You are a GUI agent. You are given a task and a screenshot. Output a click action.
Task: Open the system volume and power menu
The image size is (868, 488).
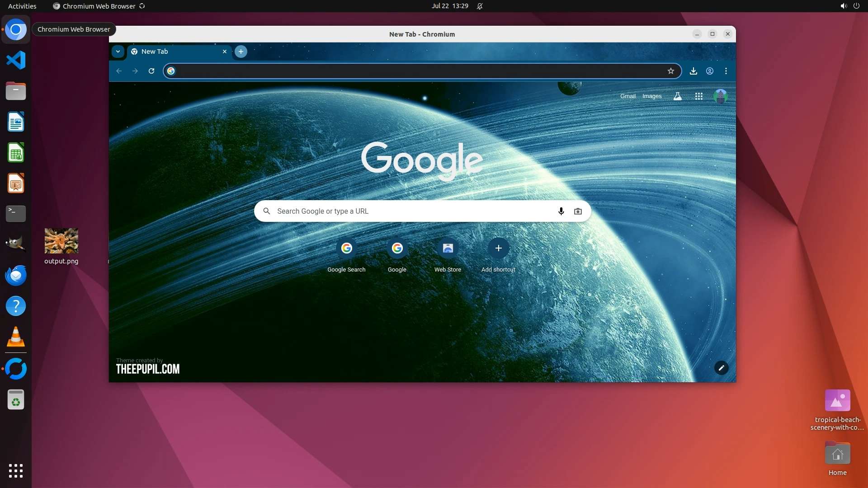pyautogui.click(x=849, y=6)
